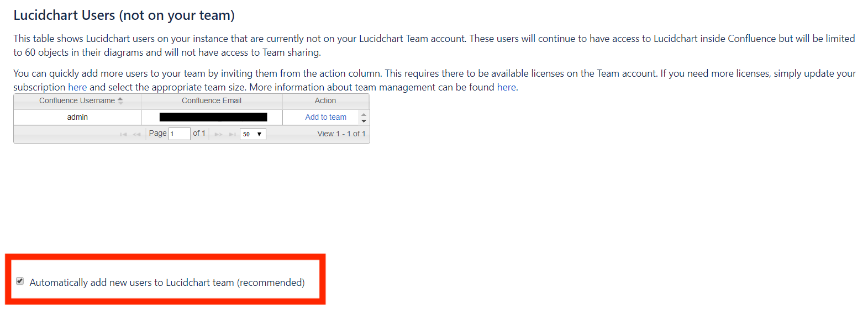Open subscription update here link
Image resolution: width=868 pixels, height=319 pixels.
click(x=78, y=87)
